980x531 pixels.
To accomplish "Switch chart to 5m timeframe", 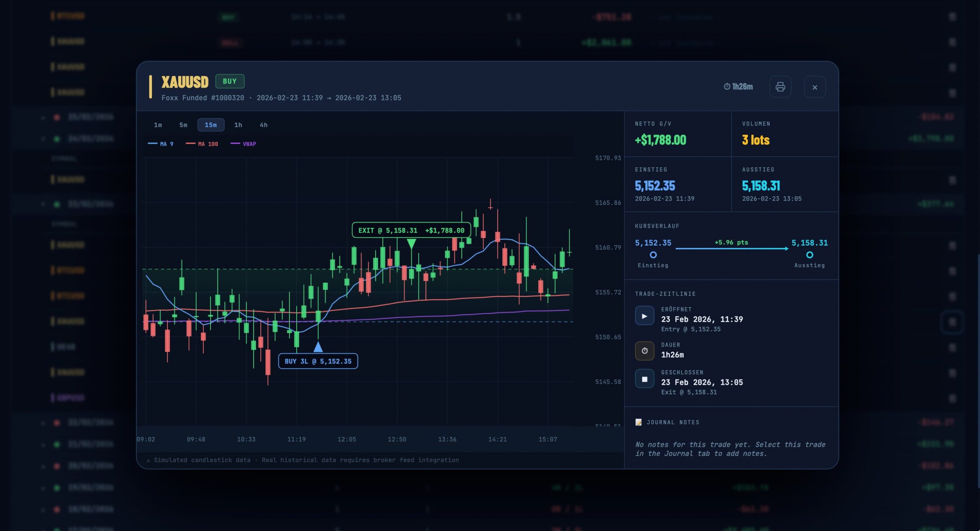I will pyautogui.click(x=183, y=125).
